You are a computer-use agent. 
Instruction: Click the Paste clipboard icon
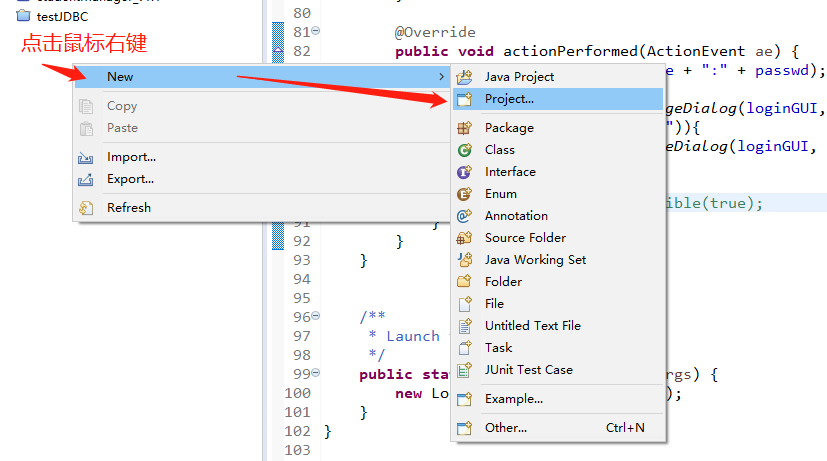pos(86,128)
